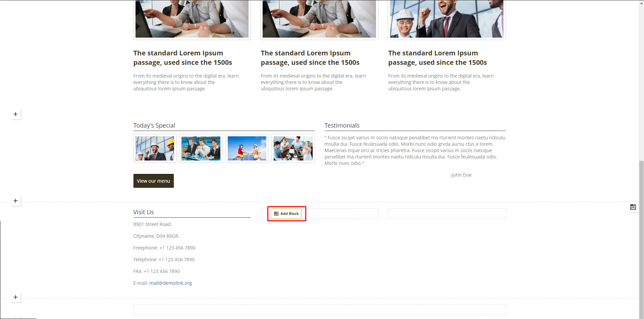Select the business meeting handshake thumbnail
The width and height of the screenshot is (644, 319).
(201, 148)
